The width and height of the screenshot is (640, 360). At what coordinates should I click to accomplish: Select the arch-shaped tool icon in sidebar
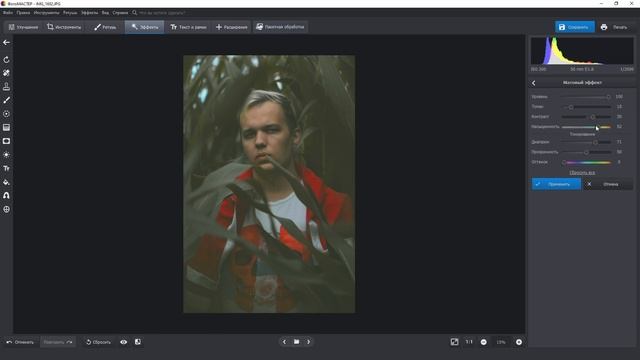pyautogui.click(x=6, y=196)
